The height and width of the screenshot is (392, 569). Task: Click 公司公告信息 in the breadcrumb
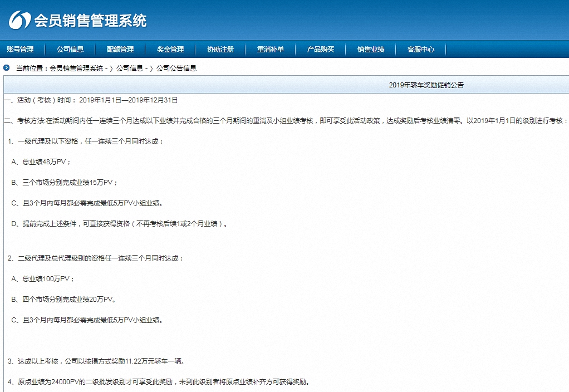click(x=176, y=68)
